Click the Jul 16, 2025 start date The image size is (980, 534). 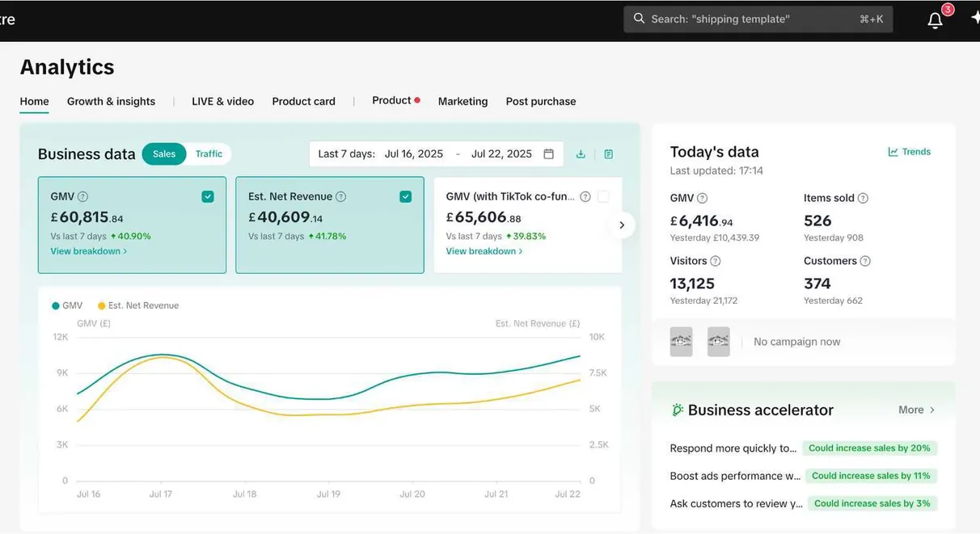[414, 153]
